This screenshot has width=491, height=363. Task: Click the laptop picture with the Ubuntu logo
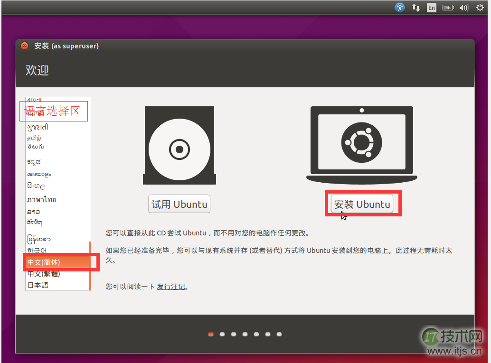362,145
